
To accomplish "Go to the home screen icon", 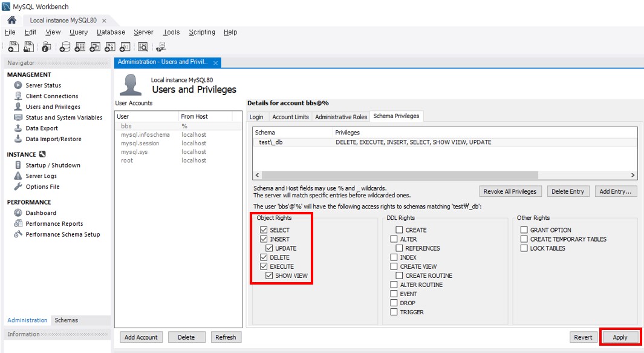I will [12, 20].
